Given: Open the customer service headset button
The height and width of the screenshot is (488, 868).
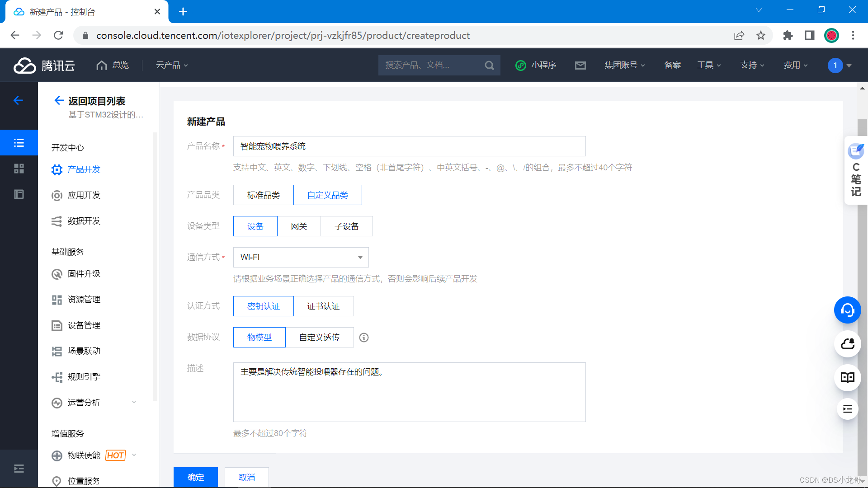Looking at the screenshot, I should (x=847, y=310).
